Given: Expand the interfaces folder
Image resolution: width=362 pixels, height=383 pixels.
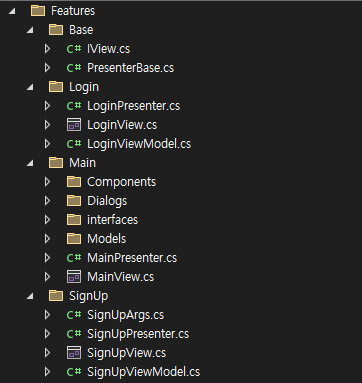Looking at the screenshot, I should [x=47, y=220].
